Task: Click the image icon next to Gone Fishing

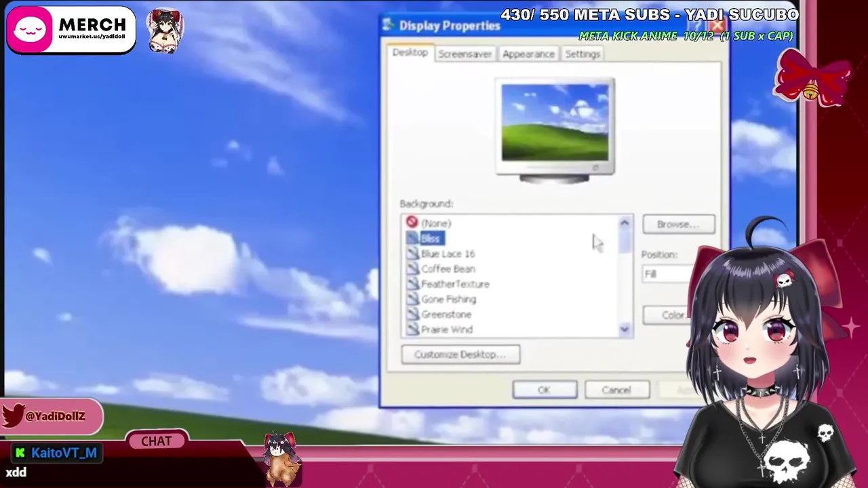Action: tap(412, 299)
